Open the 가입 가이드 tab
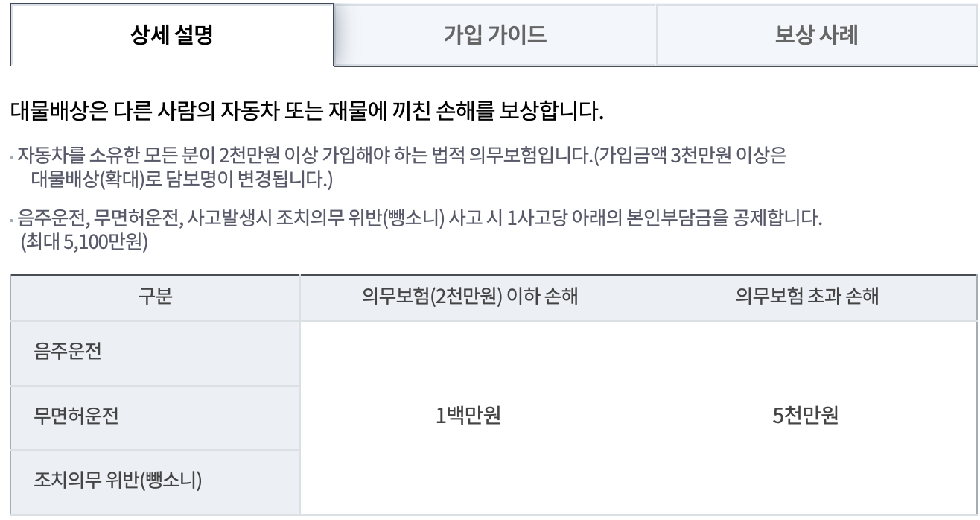 coord(495,35)
